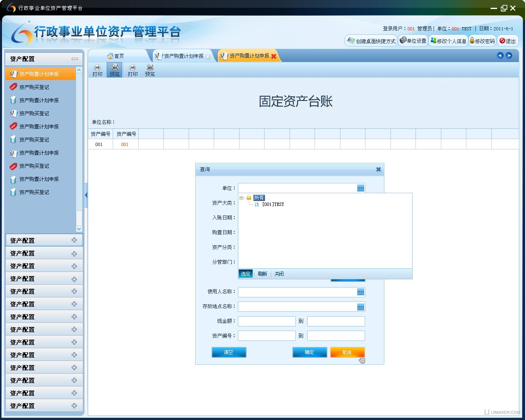
Task: Go to the 首页 home tab
Action: (x=116, y=56)
